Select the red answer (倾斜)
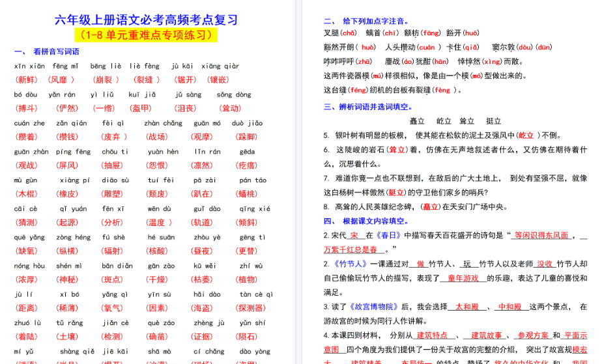 tap(246, 223)
